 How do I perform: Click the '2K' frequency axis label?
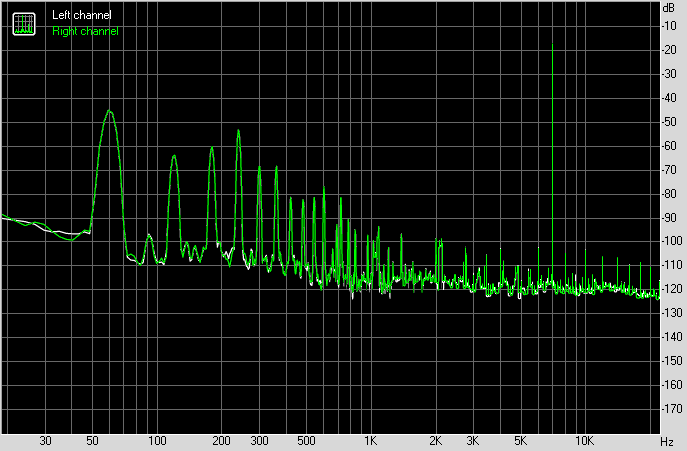click(435, 440)
